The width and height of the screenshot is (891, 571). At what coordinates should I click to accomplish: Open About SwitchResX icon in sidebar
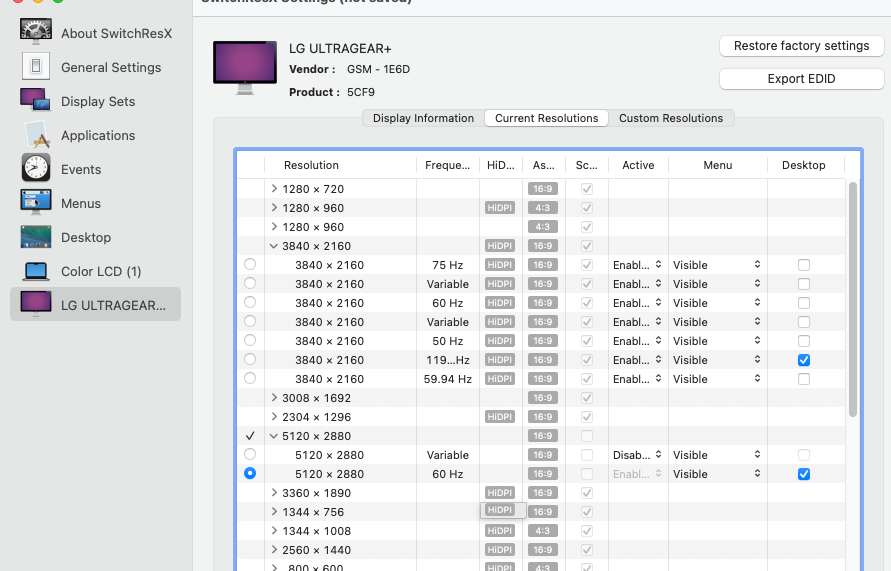(x=36, y=32)
